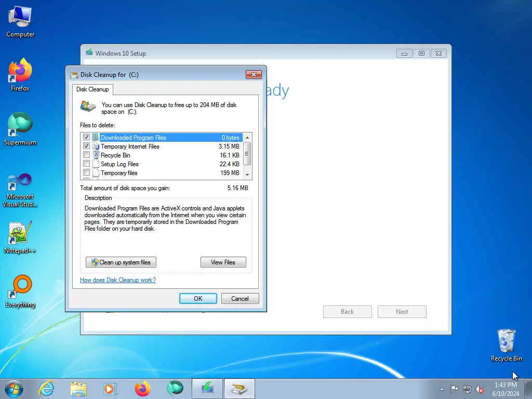Click Next in Windows 10 Setup
Image resolution: width=532 pixels, height=399 pixels.
402,312
